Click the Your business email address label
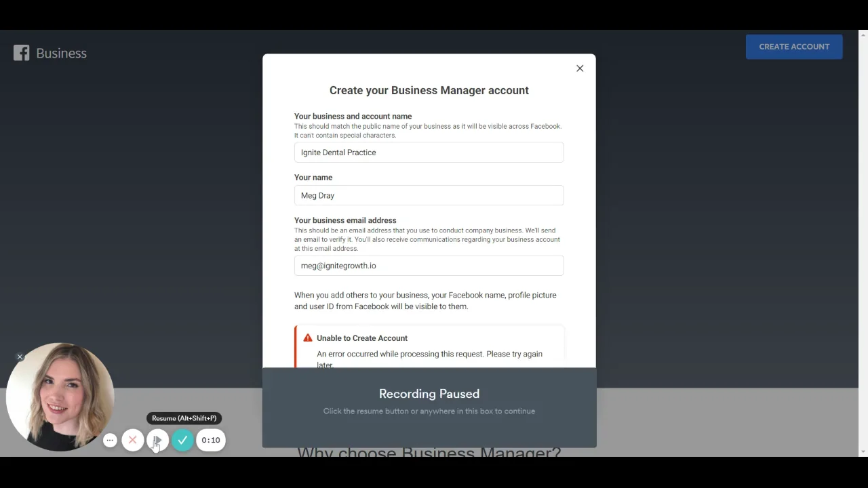Image resolution: width=868 pixels, height=488 pixels. click(x=345, y=220)
